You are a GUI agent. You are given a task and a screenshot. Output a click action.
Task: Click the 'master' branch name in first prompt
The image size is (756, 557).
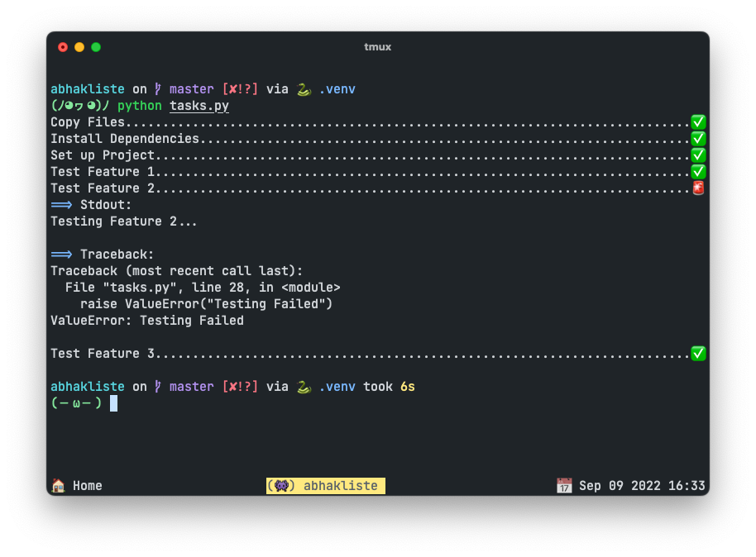coord(191,89)
